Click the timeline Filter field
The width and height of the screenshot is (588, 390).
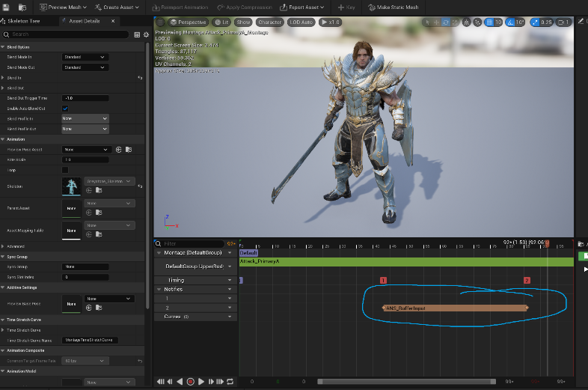190,243
